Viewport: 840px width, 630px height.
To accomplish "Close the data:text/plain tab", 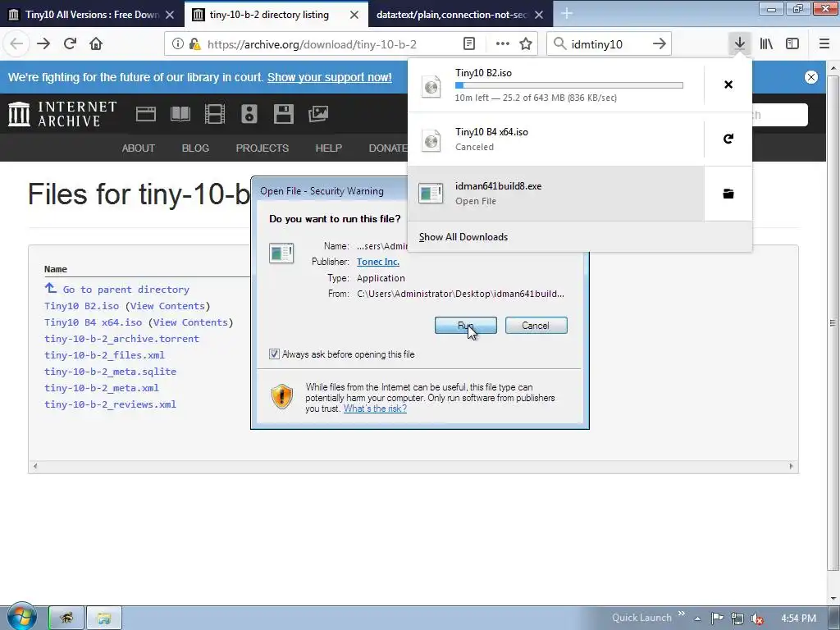I will tap(539, 15).
